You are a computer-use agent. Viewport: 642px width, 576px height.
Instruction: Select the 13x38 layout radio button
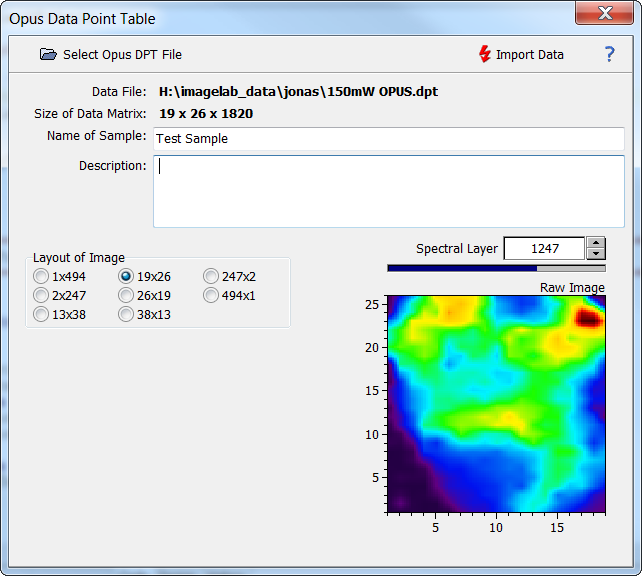coord(41,314)
